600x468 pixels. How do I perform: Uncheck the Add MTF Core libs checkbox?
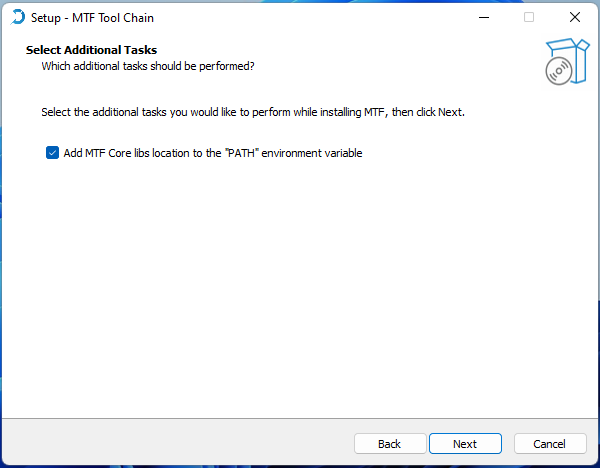point(52,153)
